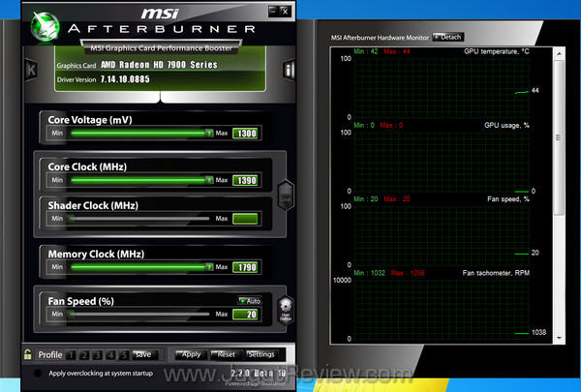Select profile slot 5

point(123,354)
